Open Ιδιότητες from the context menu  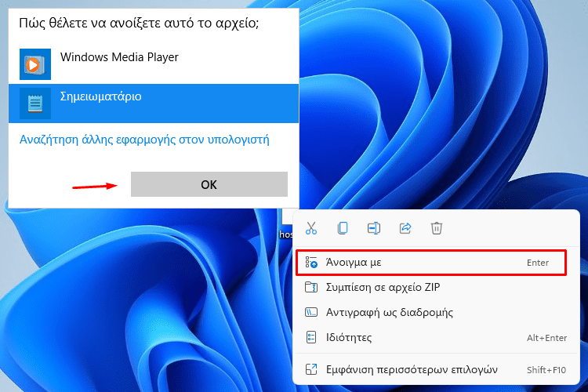[x=436, y=338]
